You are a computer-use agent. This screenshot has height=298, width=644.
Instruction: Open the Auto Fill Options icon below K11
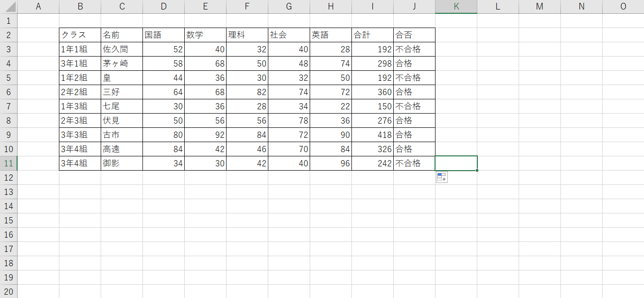[x=441, y=177]
